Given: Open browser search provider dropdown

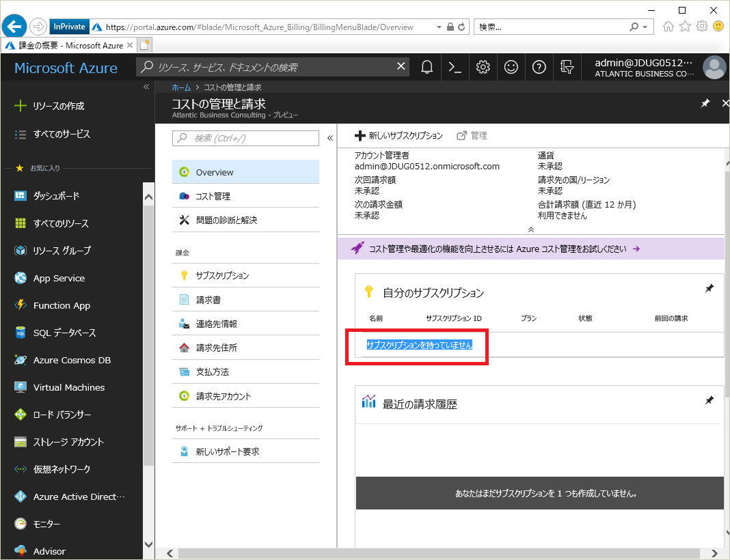Looking at the screenshot, I should tap(645, 27).
